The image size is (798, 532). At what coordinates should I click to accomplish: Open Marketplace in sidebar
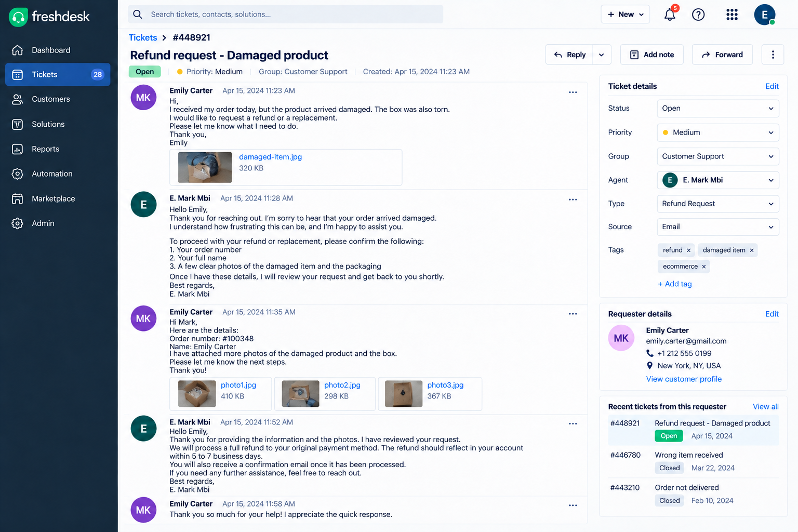pyautogui.click(x=58, y=199)
